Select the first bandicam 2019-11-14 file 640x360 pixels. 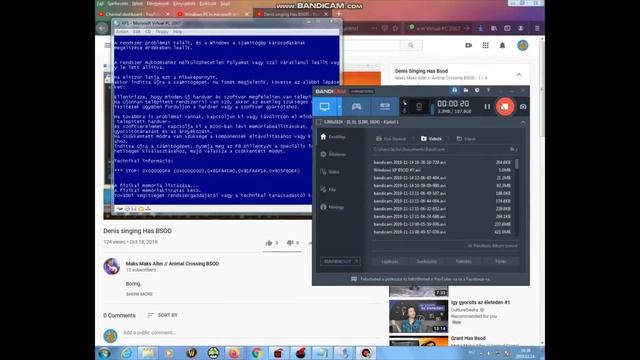442,162
